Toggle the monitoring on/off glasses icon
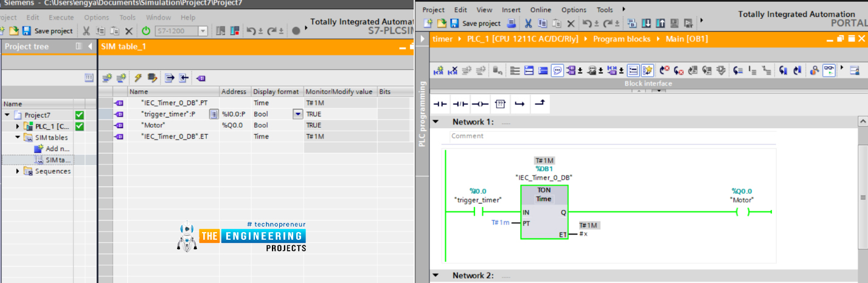This screenshot has height=283, width=868. click(829, 71)
